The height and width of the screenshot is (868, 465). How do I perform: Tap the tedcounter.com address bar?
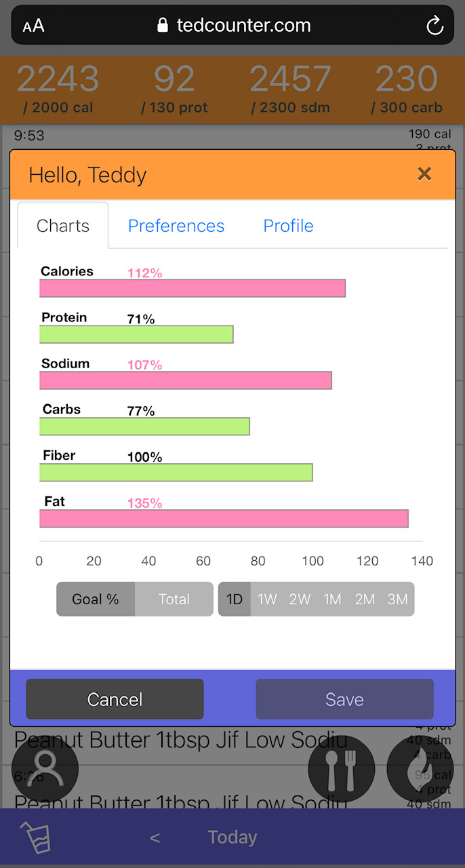point(234,26)
